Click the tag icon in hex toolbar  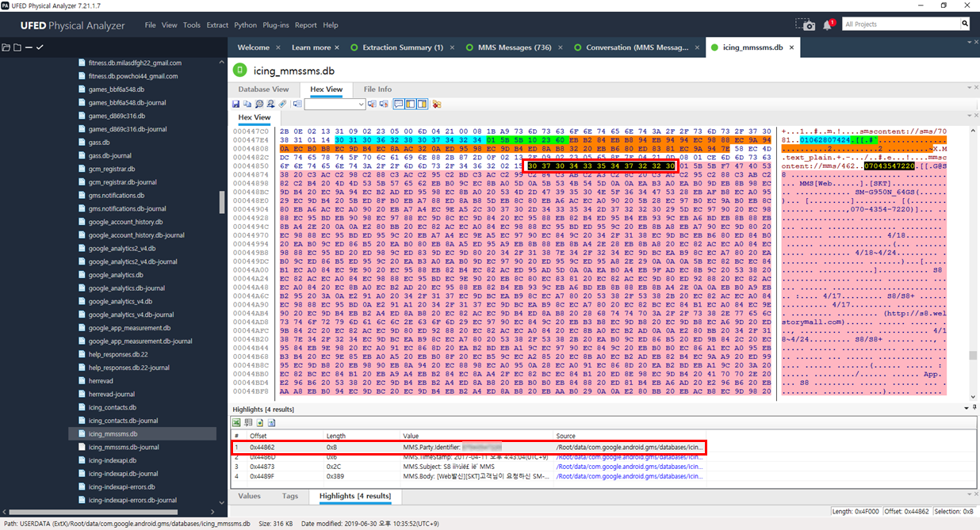click(282, 104)
